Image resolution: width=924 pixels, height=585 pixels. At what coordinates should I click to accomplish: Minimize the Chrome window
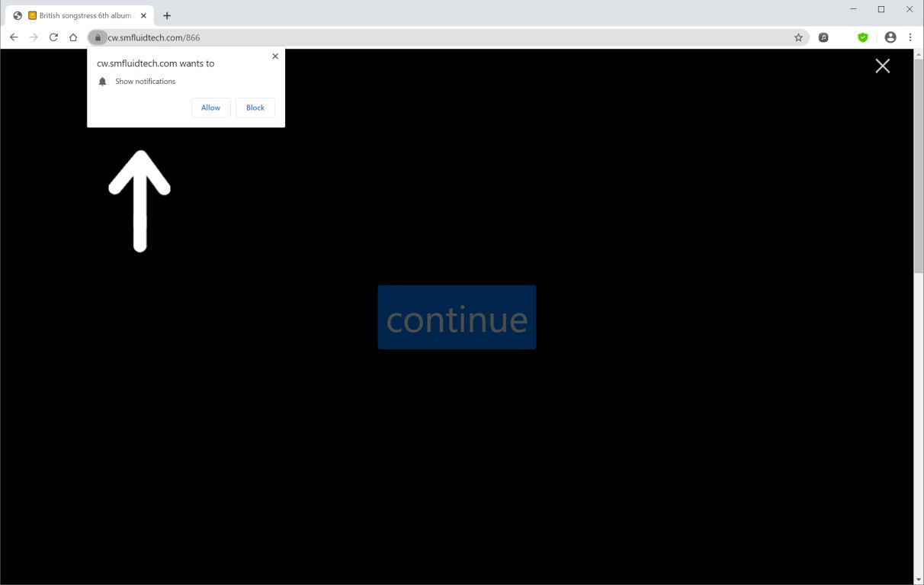tap(853, 9)
